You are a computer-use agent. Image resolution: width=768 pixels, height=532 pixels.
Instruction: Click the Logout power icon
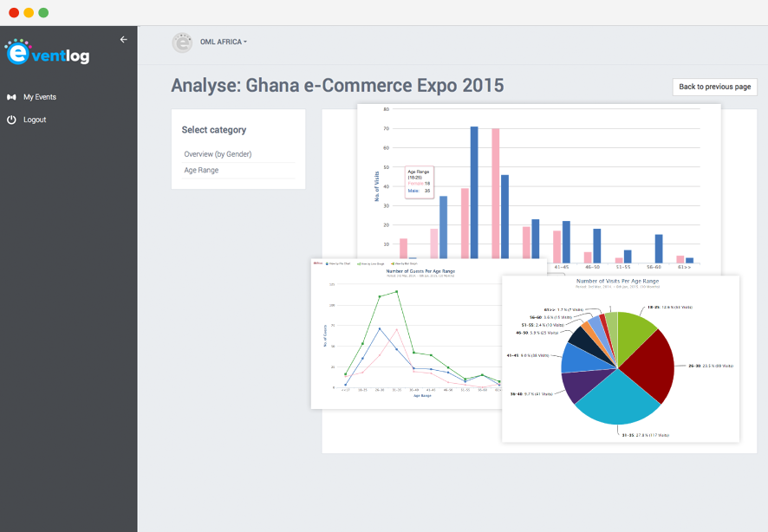pos(11,120)
